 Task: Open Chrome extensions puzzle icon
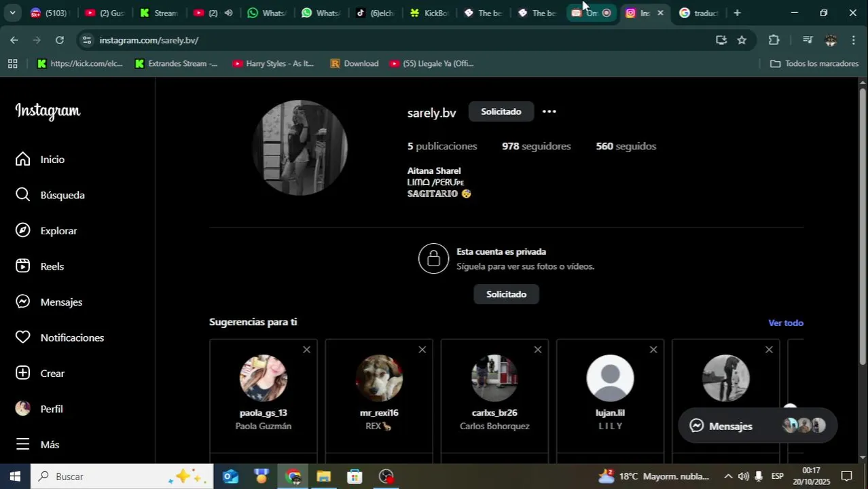(774, 40)
